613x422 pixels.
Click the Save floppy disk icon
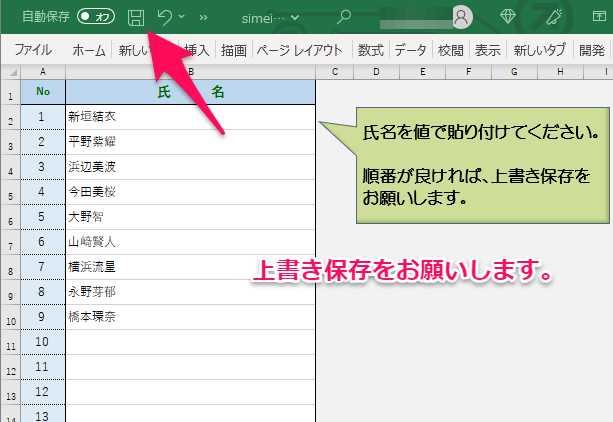click(136, 17)
